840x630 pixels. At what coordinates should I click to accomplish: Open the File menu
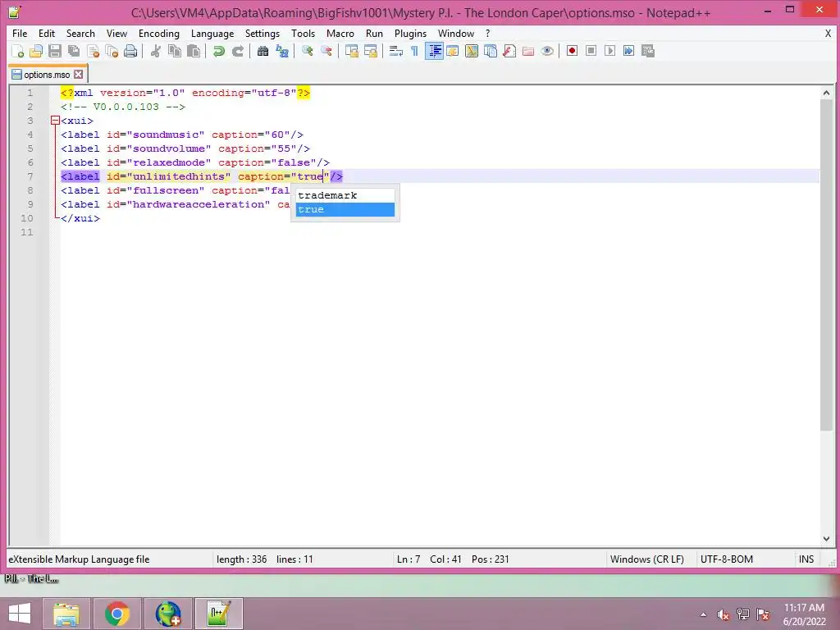(x=20, y=33)
